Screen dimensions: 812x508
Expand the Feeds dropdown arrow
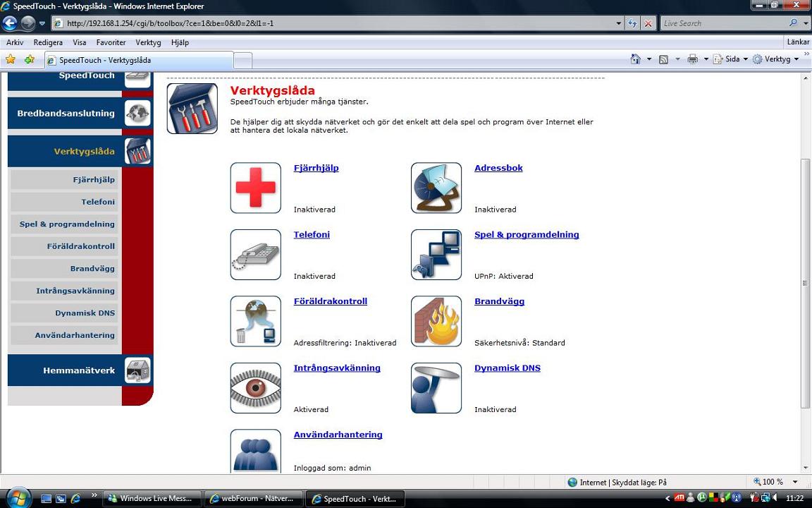click(677, 59)
